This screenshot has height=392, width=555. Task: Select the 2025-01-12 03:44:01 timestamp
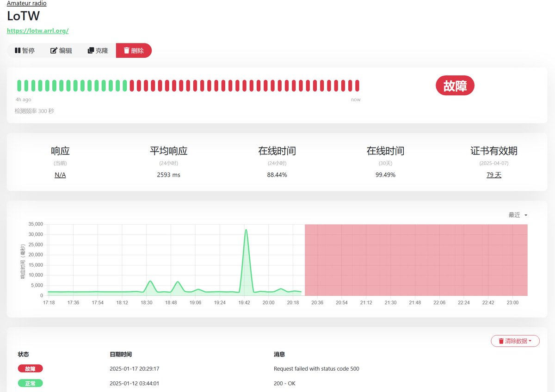click(135, 383)
